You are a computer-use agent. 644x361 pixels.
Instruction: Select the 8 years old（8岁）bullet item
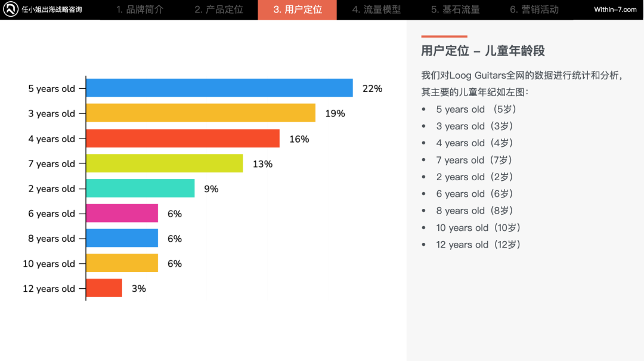[x=475, y=211]
